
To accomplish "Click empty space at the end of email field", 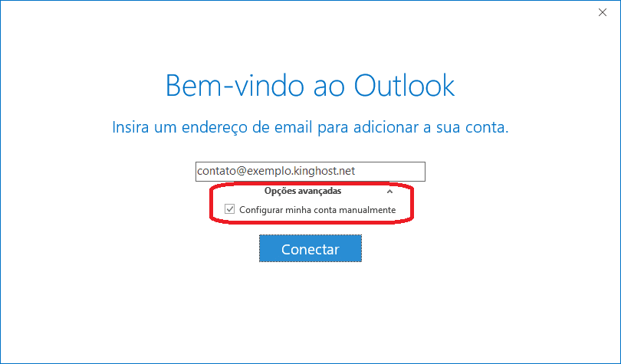I will coord(390,172).
